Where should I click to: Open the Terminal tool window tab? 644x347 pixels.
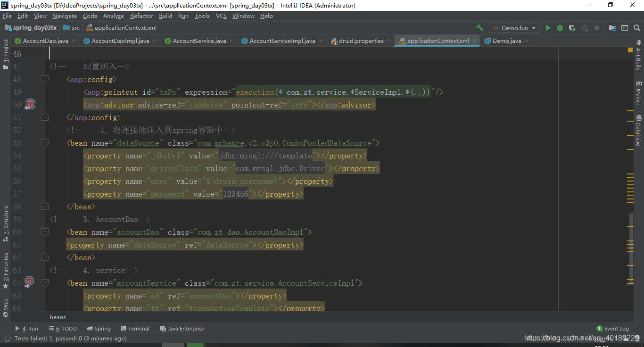coord(135,329)
